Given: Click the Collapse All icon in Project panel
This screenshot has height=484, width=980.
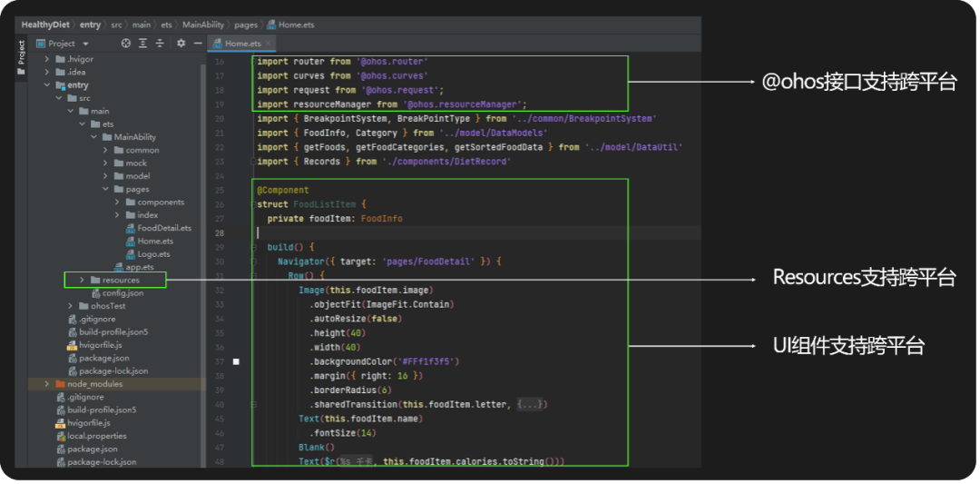Looking at the screenshot, I should tap(160, 44).
